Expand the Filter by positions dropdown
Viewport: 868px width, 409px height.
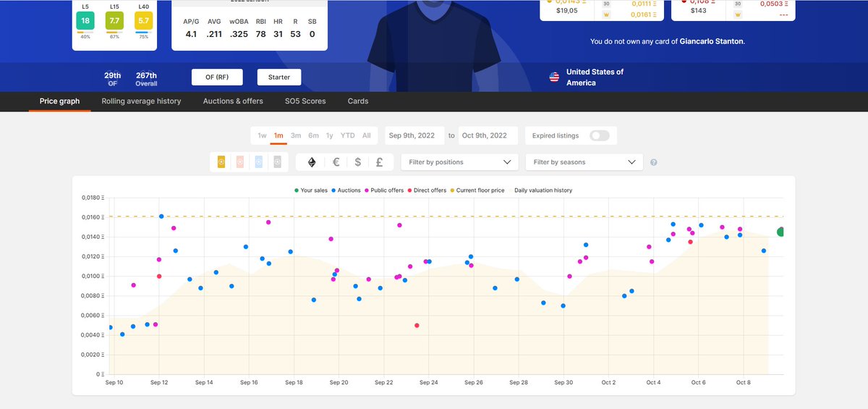tap(460, 162)
